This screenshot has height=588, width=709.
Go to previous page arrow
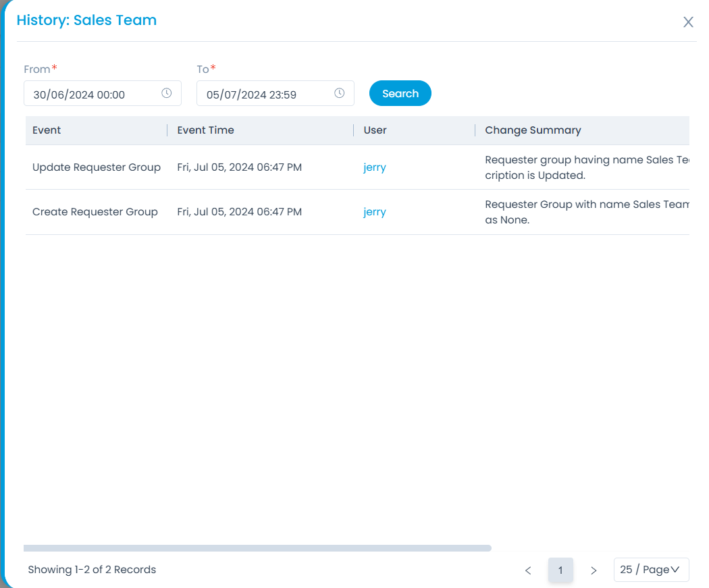coord(528,570)
